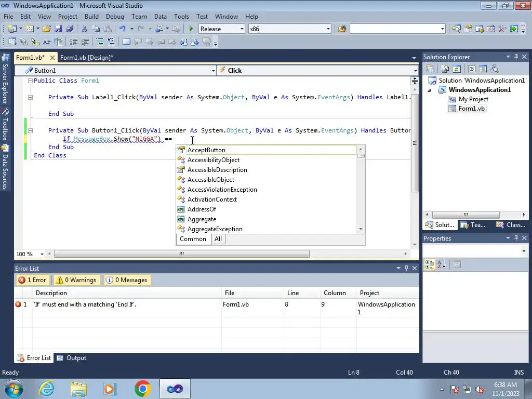532x399 pixels.
Task: Open the Tools menu
Action: coord(181,16)
